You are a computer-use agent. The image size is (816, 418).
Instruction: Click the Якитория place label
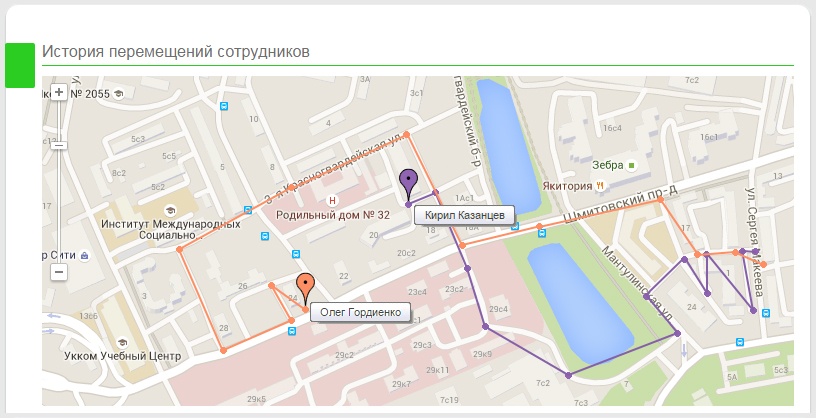[567, 186]
